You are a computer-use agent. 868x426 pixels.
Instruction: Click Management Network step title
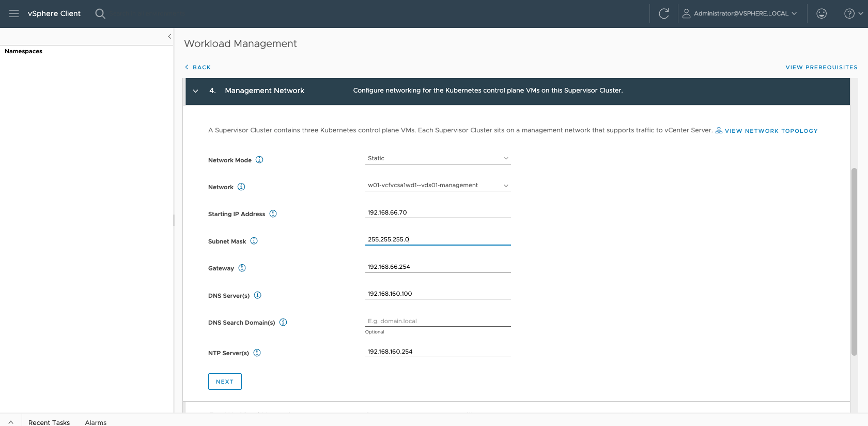tap(265, 90)
